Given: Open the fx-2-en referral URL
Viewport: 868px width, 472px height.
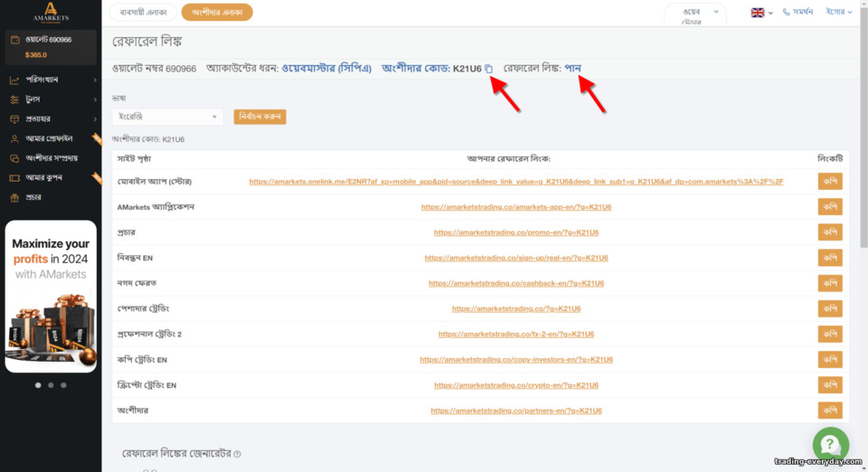Looking at the screenshot, I should 516,335.
